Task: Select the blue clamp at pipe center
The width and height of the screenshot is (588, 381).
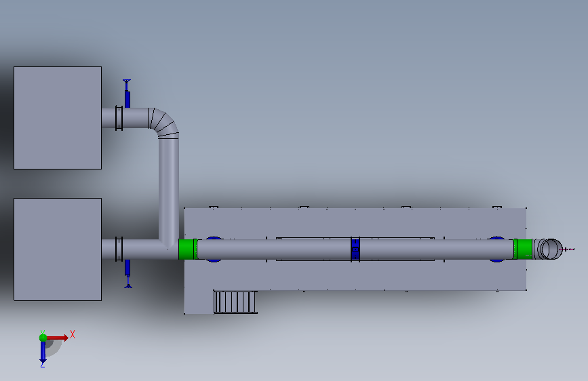Action: click(355, 249)
